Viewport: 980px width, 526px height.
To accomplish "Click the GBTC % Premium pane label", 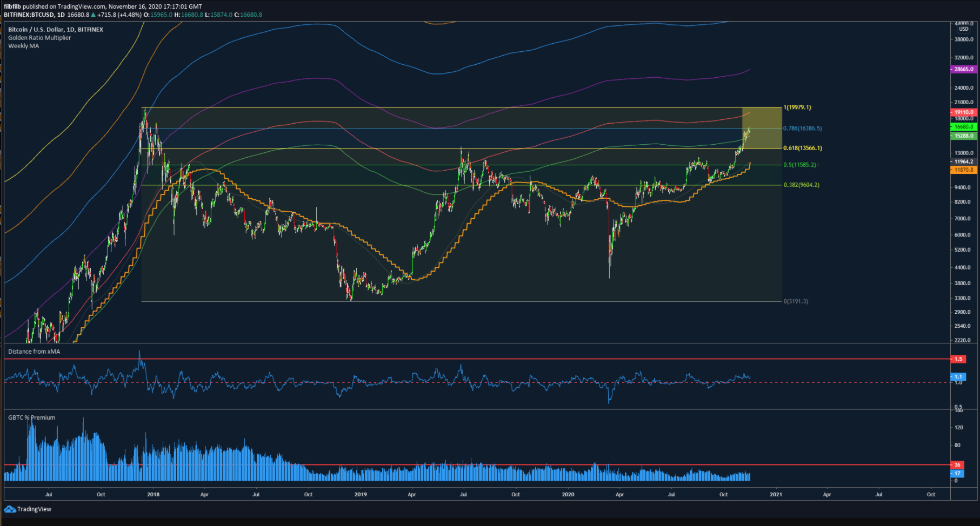I will [x=31, y=417].
